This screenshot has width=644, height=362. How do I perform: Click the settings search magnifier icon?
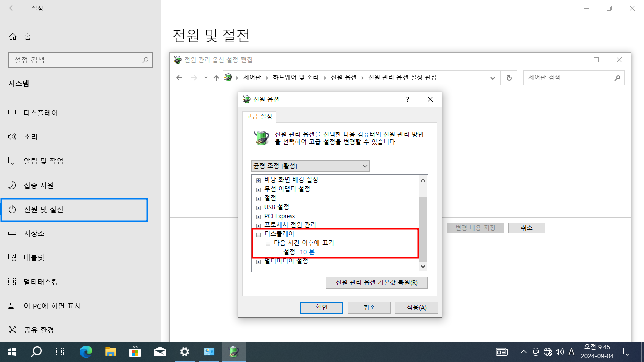145,60
